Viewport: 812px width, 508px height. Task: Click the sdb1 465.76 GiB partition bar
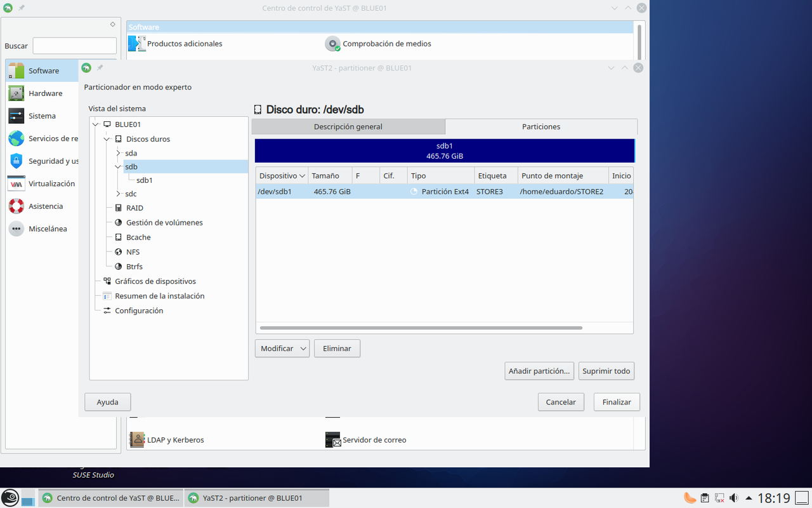[444, 150]
